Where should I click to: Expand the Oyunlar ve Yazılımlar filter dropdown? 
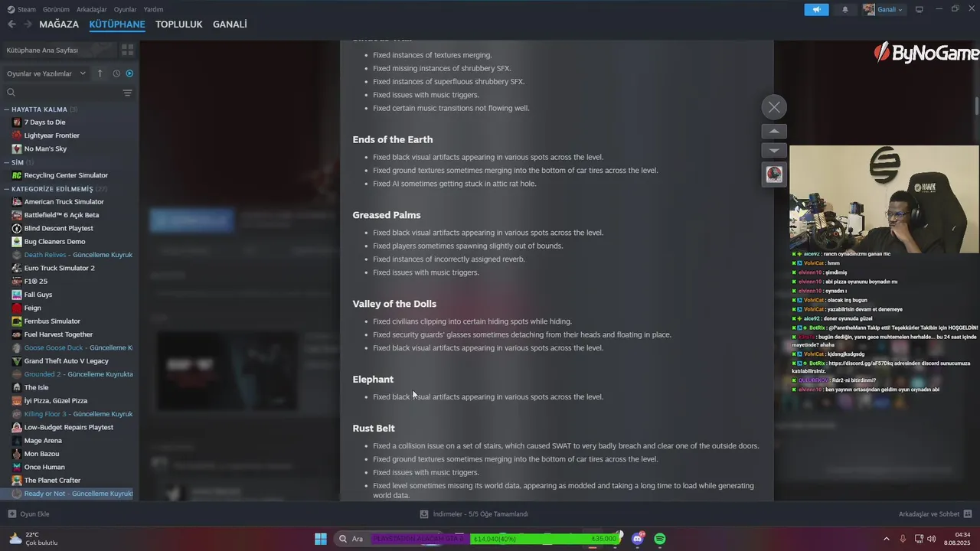point(46,73)
